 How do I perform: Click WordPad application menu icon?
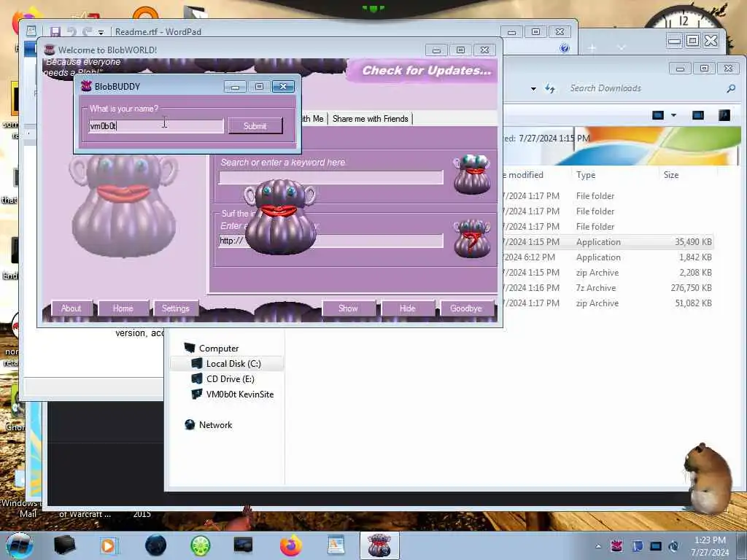(x=31, y=31)
